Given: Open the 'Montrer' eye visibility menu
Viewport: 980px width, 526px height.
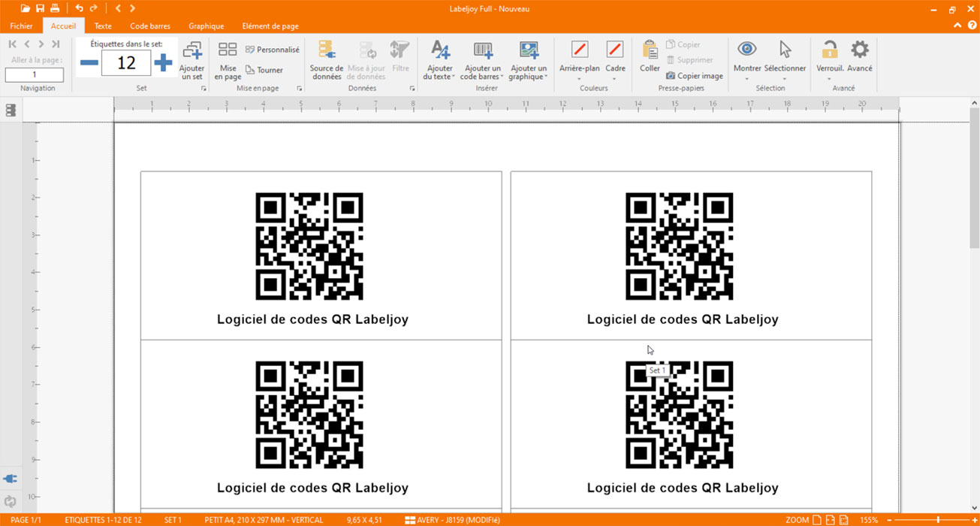Looking at the screenshot, I should point(747,60).
